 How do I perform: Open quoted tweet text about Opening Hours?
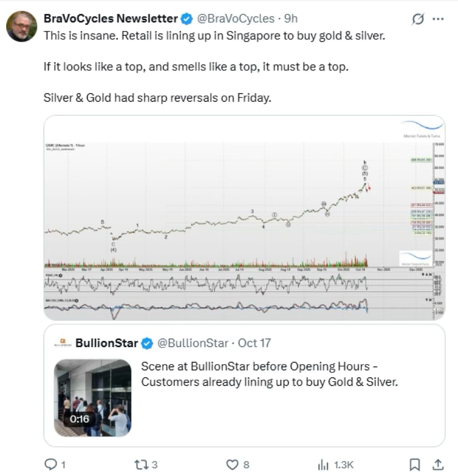pos(269,374)
